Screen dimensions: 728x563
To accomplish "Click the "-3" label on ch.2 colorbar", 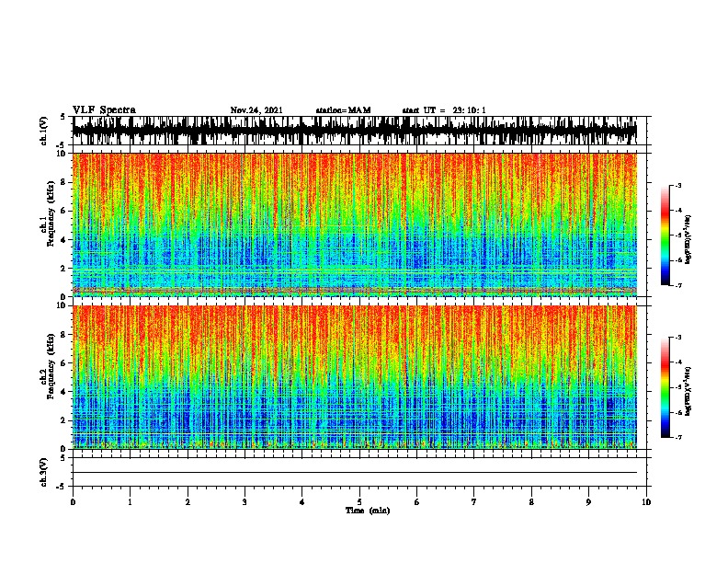I will (678, 338).
